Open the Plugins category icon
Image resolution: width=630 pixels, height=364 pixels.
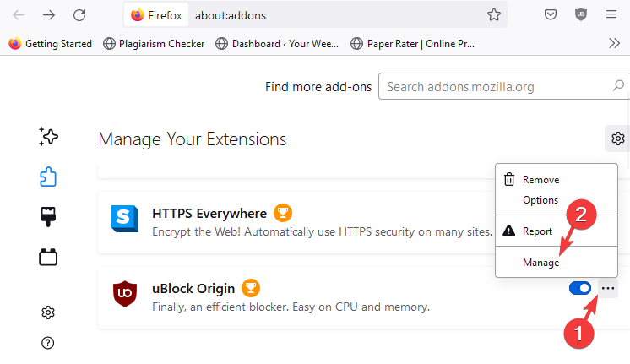coord(48,258)
